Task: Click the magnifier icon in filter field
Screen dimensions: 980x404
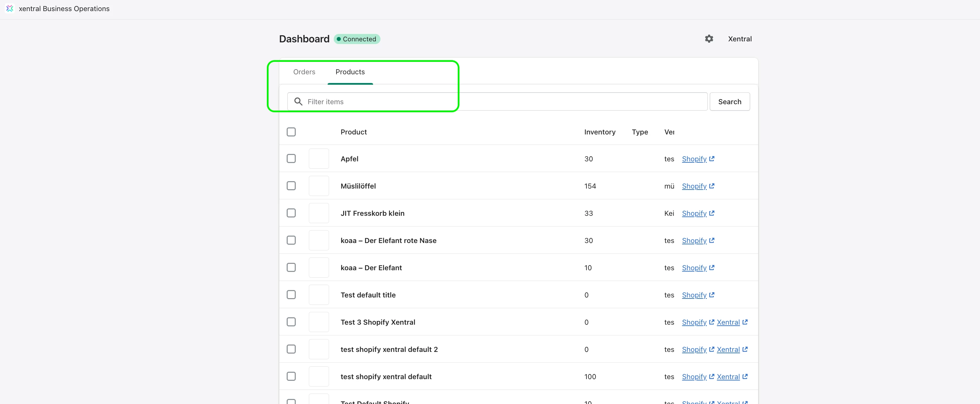Action: click(298, 102)
